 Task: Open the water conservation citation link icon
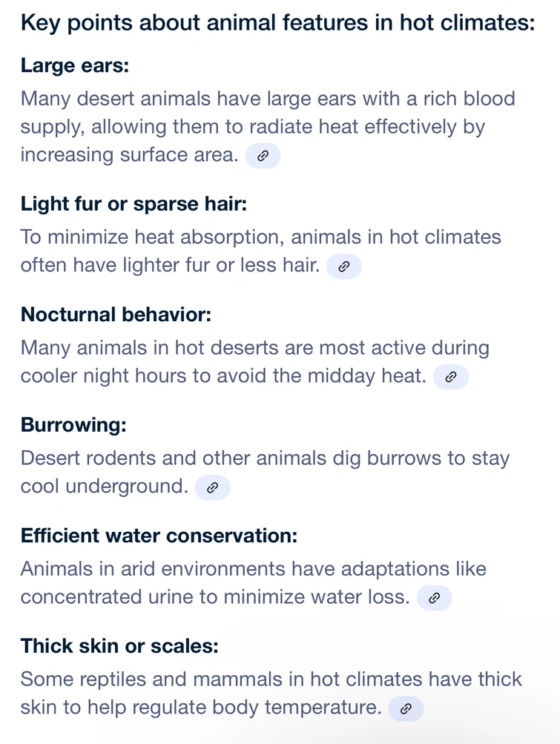(434, 598)
